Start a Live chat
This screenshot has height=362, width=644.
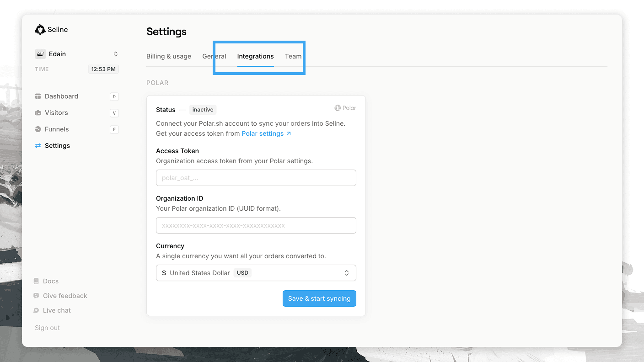[57, 310]
